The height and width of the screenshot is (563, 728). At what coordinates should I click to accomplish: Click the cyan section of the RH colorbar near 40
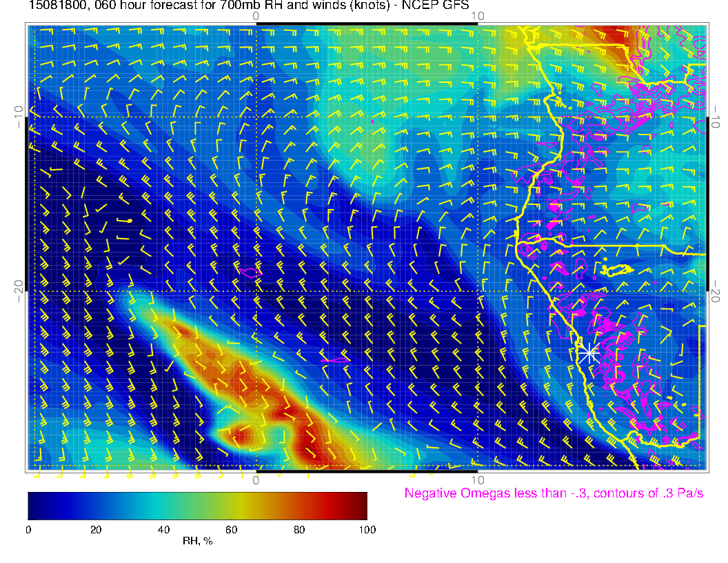tap(164, 506)
